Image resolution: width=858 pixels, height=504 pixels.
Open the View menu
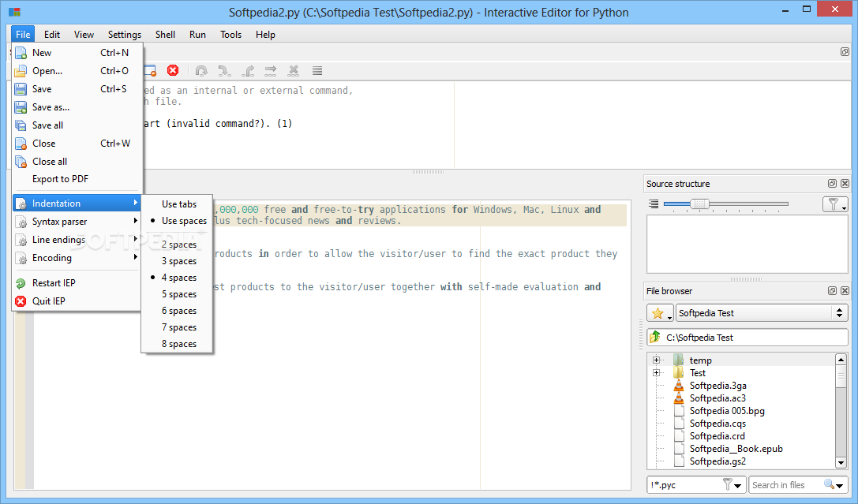tap(84, 35)
